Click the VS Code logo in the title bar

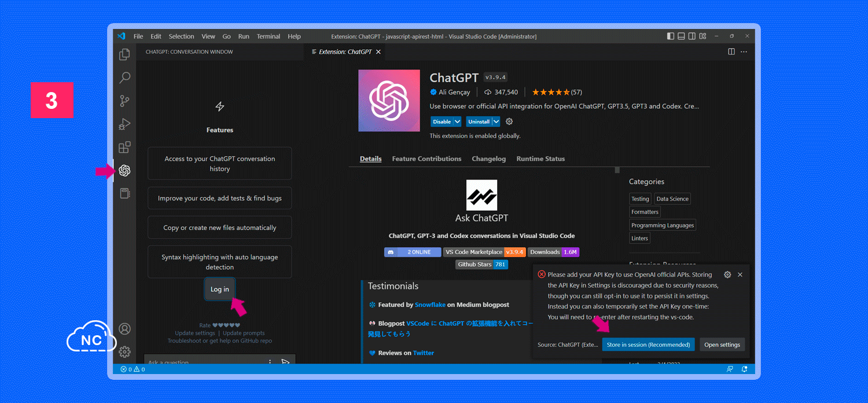coord(122,36)
